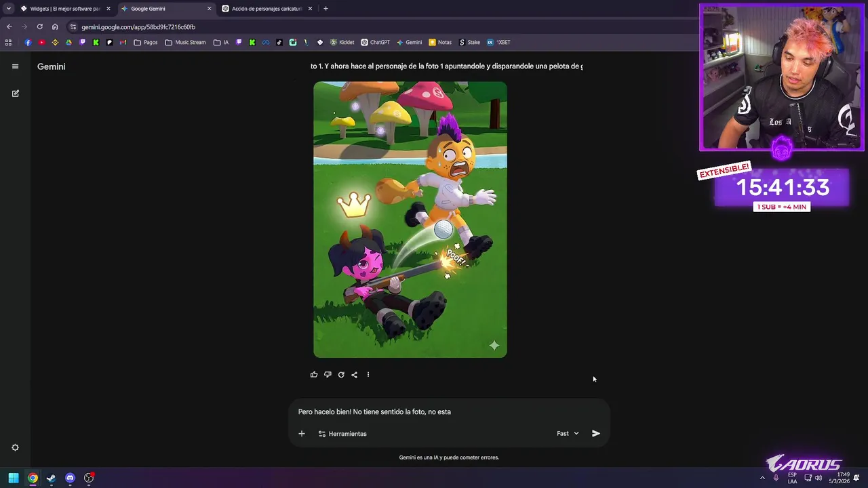Image resolution: width=868 pixels, height=488 pixels.
Task: Open the 1XBET bookmark
Action: pyautogui.click(x=498, y=42)
